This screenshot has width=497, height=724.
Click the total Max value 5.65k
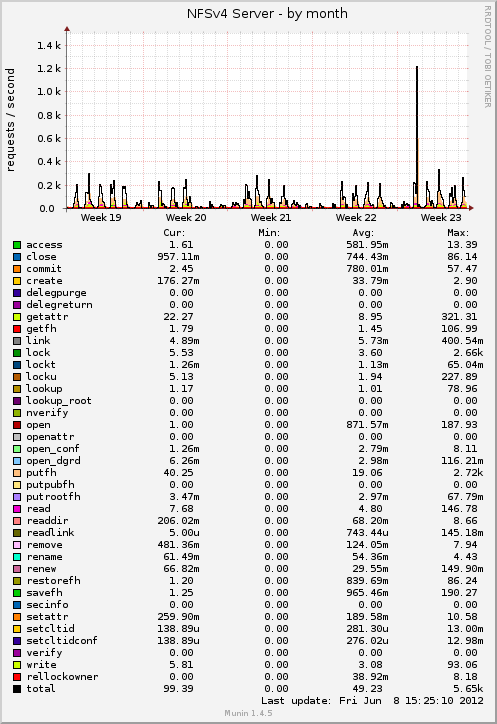pos(468,689)
